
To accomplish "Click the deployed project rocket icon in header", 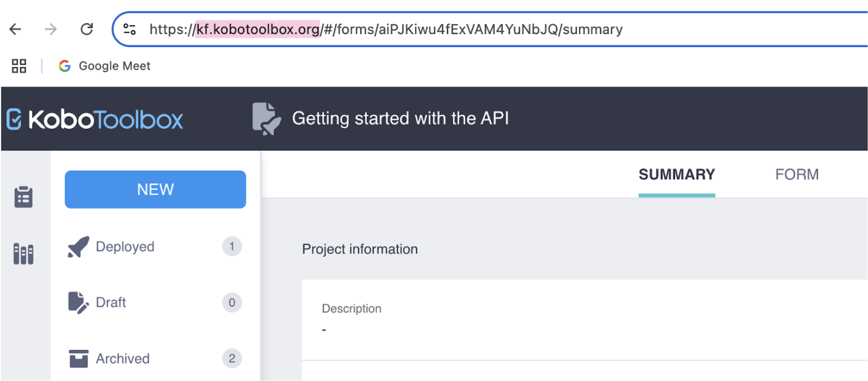I will click(x=266, y=119).
